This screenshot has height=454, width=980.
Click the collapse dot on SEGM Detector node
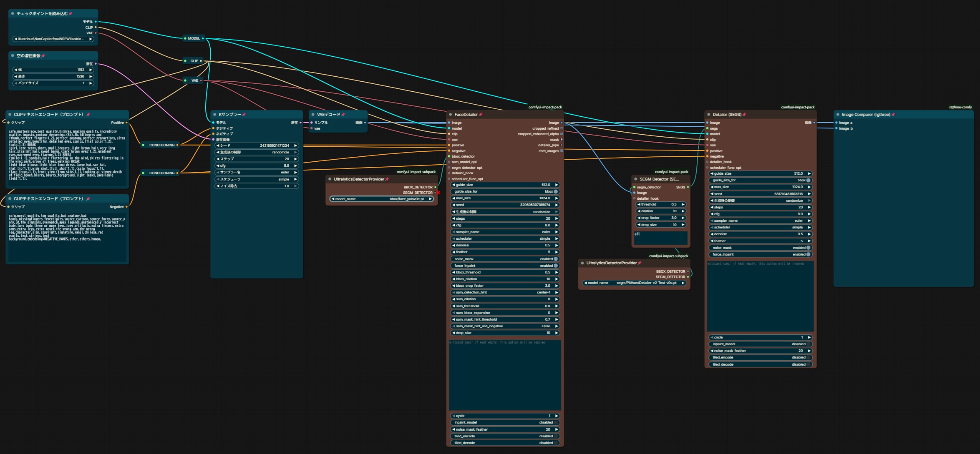tap(635, 179)
